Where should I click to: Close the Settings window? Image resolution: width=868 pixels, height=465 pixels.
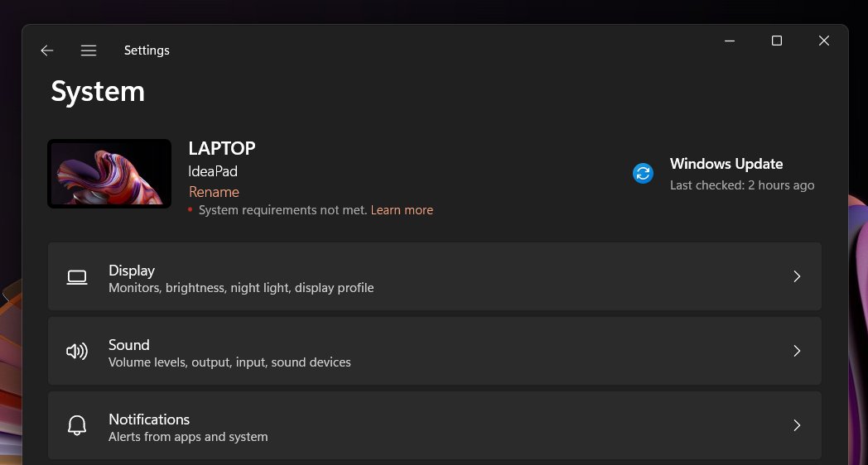pos(824,41)
